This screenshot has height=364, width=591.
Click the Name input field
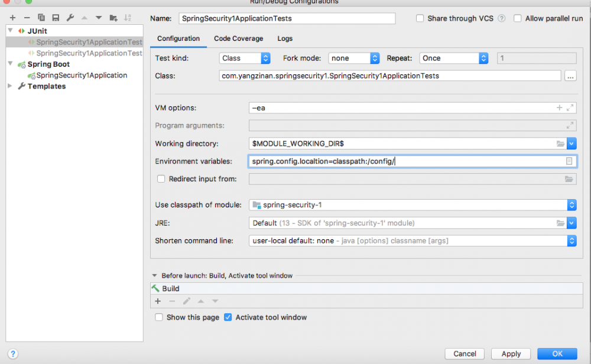pyautogui.click(x=287, y=18)
